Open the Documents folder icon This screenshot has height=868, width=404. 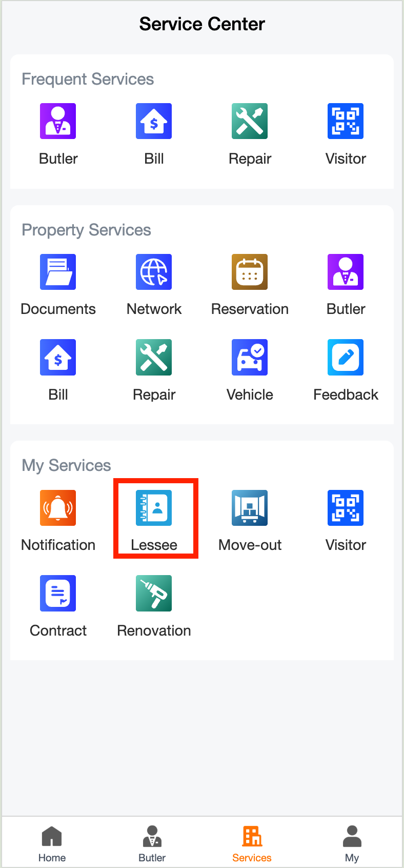tap(58, 272)
